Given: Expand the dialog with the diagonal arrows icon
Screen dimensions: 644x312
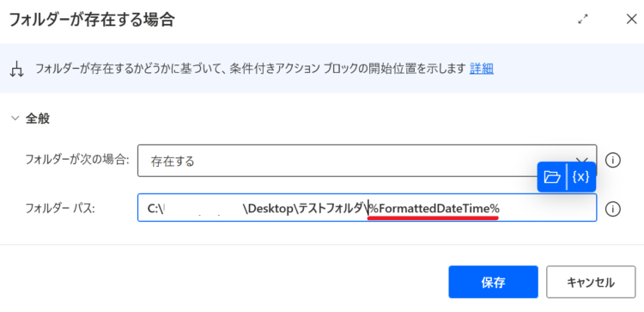Looking at the screenshot, I should point(583,19).
